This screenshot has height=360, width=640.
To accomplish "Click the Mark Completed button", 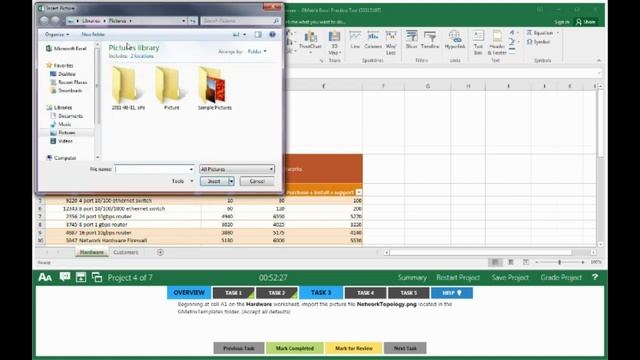I will coord(295,348).
